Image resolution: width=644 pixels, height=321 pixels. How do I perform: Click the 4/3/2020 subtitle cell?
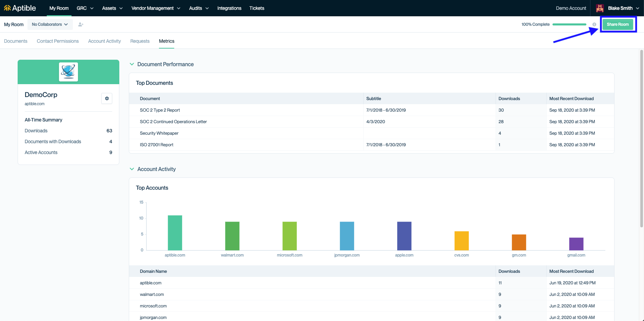click(376, 122)
